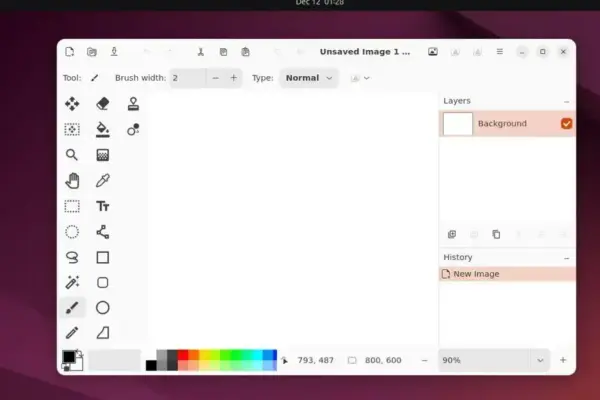Screen dimensions: 600x400
Task: Click the Brush width input field
Action: click(x=188, y=78)
